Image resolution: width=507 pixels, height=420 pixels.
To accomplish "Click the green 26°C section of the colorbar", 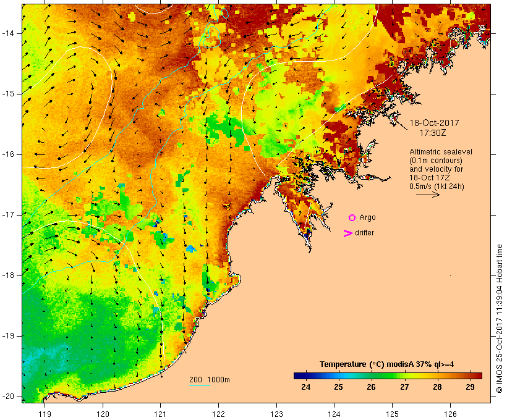I will pos(372,376).
